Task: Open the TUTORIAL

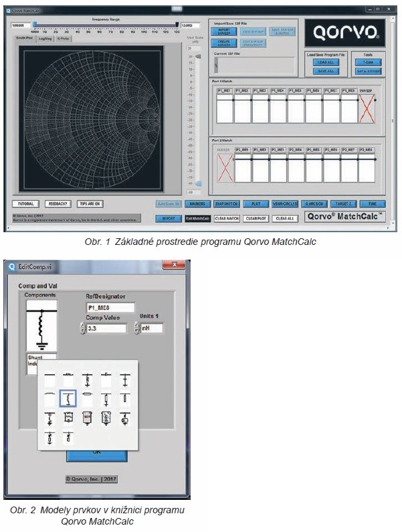Action: click(x=26, y=204)
